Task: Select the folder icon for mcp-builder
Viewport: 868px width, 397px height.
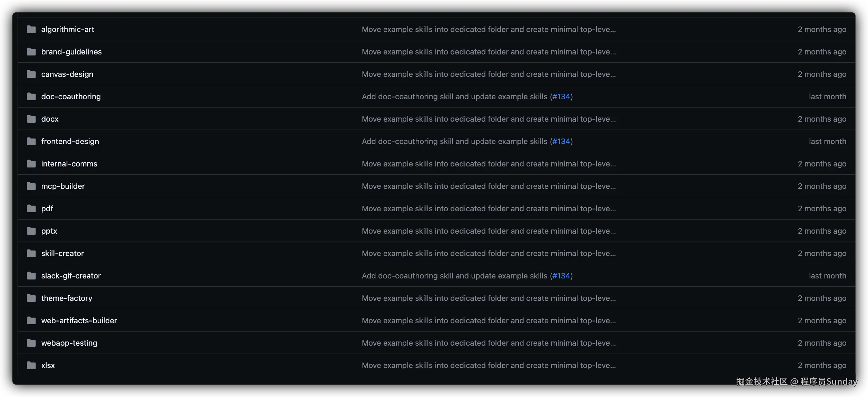Action: 31,186
